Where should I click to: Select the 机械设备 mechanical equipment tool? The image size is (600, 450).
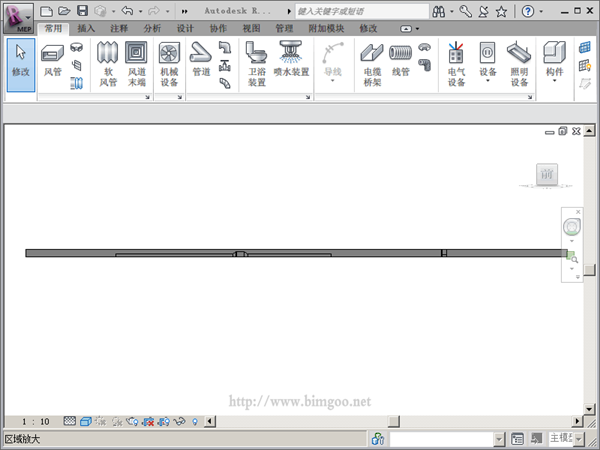pos(169,64)
